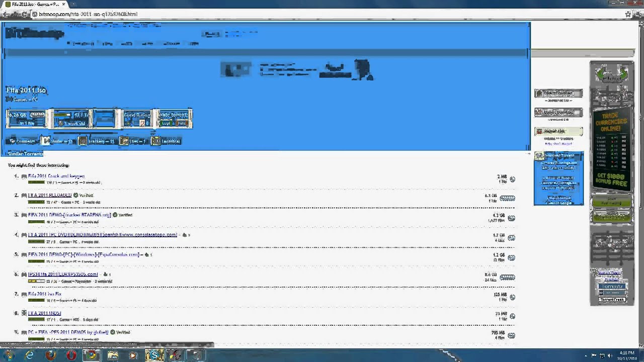This screenshot has height=362, width=644.
Task: Click the Fifa 2011.iso page heading
Action: coord(26,90)
